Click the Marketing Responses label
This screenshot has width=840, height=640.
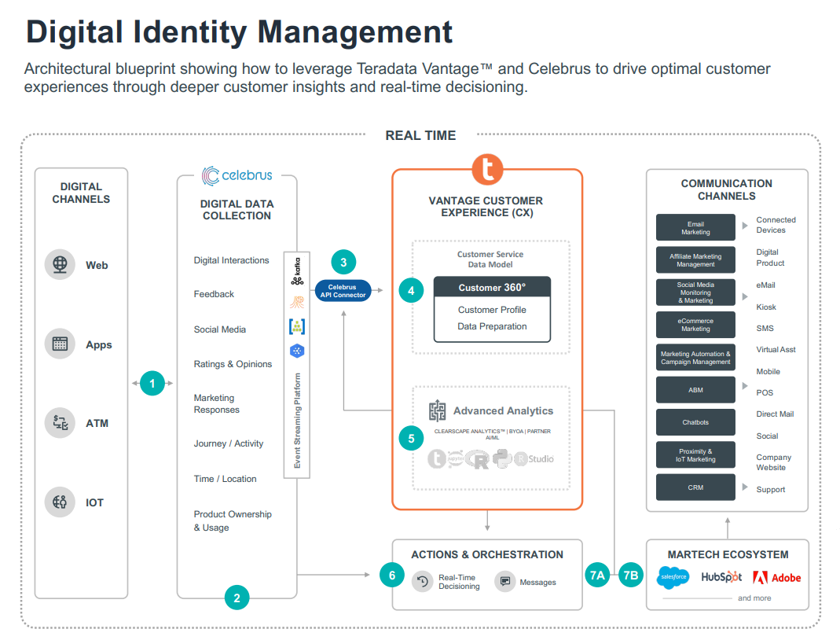coord(216,403)
